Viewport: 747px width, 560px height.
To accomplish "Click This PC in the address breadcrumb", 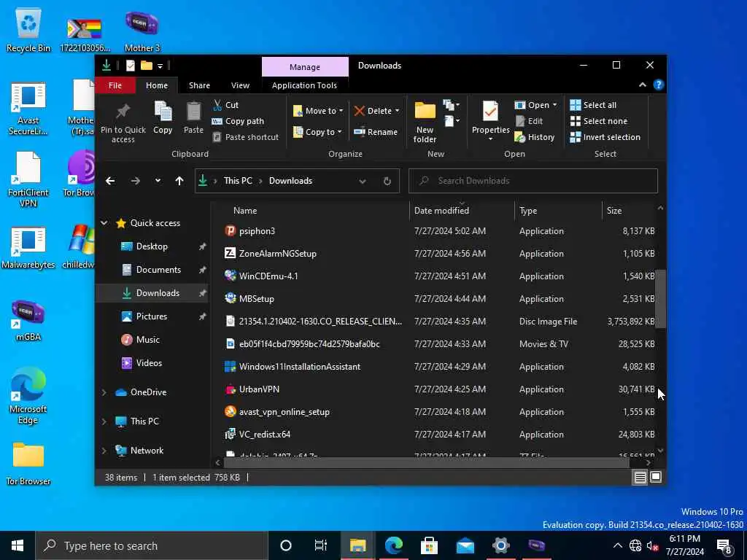I will [x=238, y=181].
